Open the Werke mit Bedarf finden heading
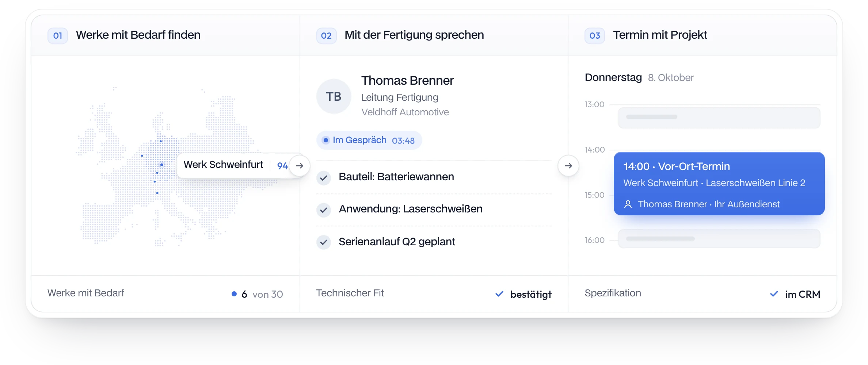The height and width of the screenshot is (365, 868). coord(138,35)
